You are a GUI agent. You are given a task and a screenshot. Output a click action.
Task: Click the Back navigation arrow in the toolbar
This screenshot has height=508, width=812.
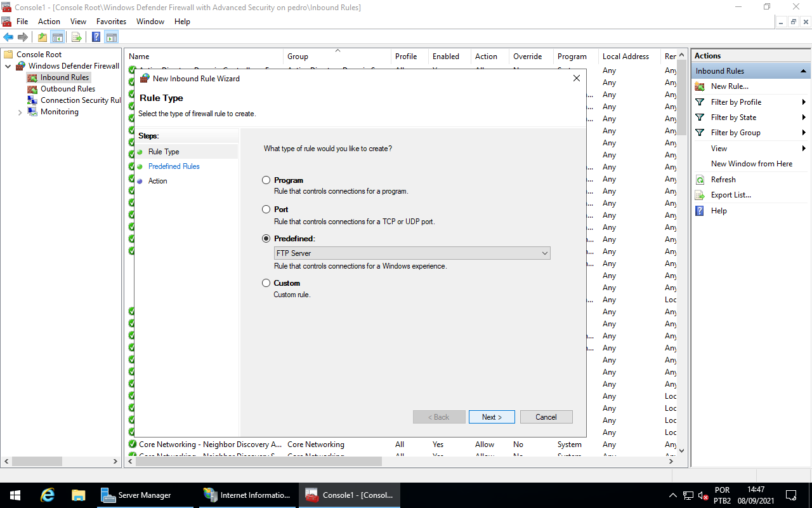point(8,37)
